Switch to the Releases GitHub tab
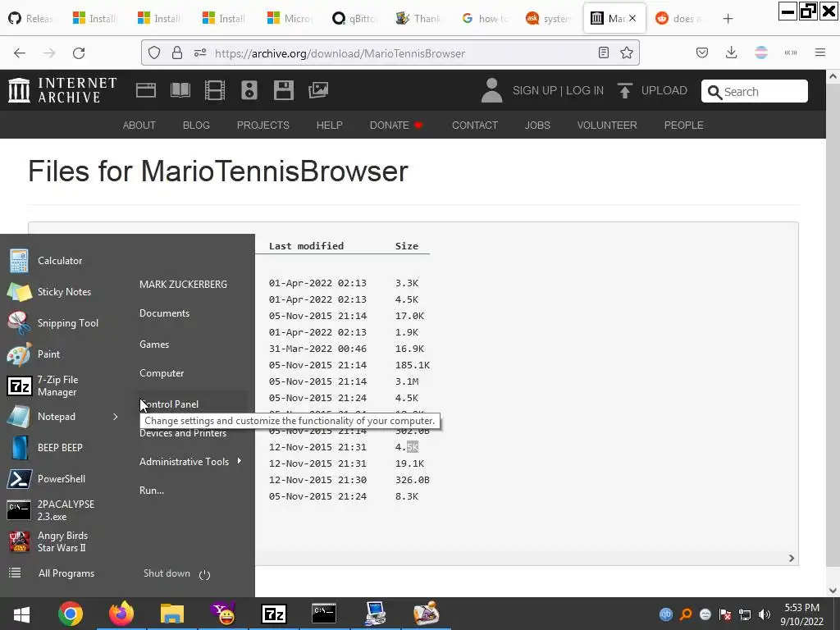This screenshot has height=630, width=840. (31, 19)
